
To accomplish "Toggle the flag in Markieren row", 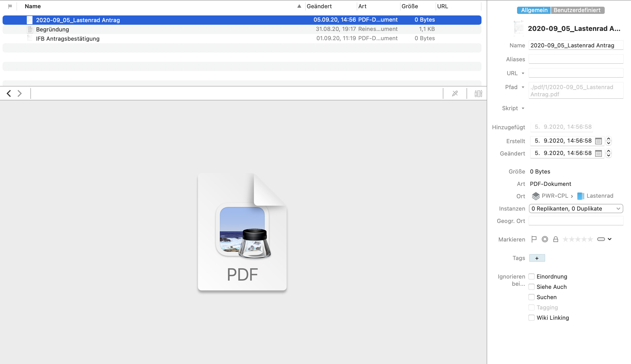I will 534,239.
